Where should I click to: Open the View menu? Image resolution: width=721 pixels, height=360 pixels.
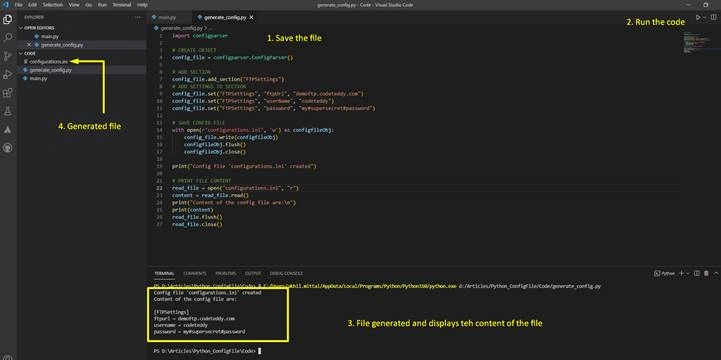click(74, 5)
